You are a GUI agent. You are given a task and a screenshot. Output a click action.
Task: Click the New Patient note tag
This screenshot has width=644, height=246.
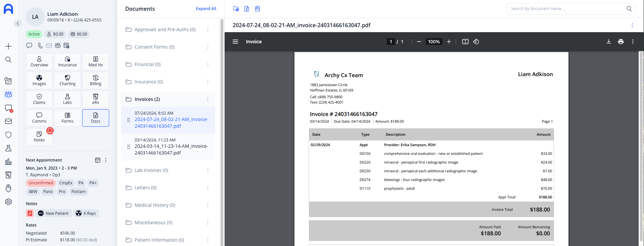pos(54,213)
